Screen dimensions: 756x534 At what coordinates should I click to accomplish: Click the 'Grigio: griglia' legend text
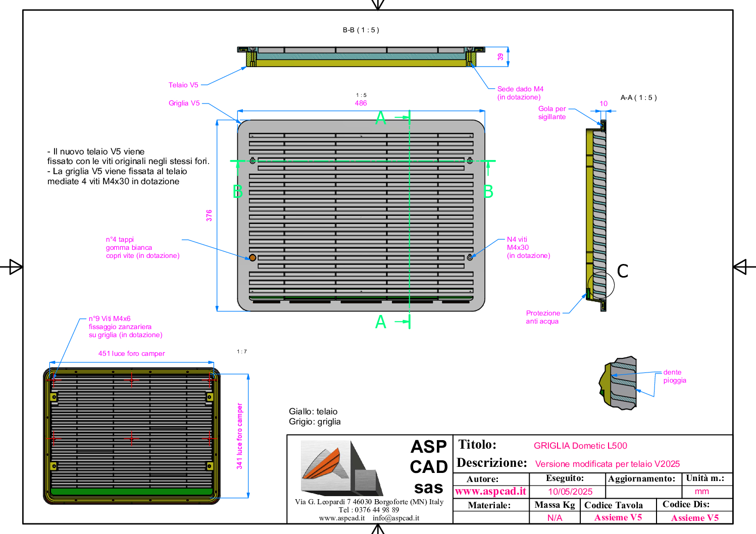tap(315, 421)
